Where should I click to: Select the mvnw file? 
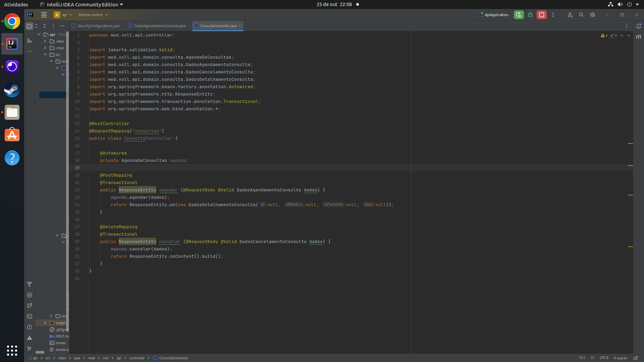pos(57,343)
